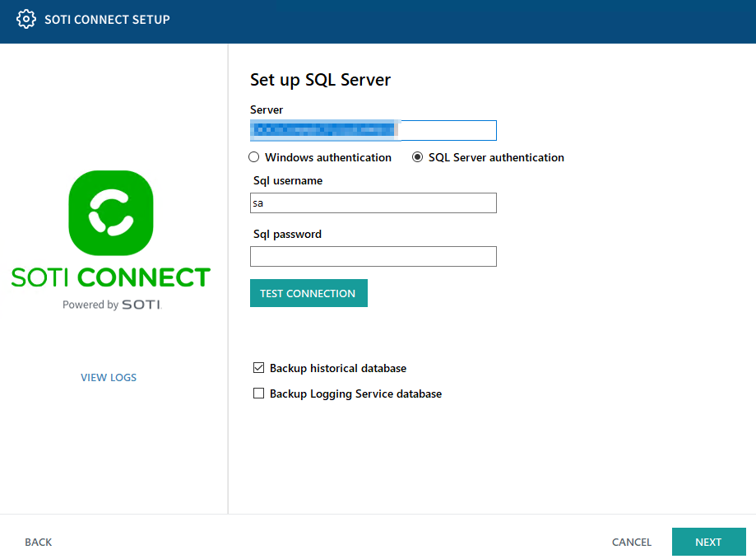Enable Backup Logging Service database
756x559 pixels.
tap(259, 394)
